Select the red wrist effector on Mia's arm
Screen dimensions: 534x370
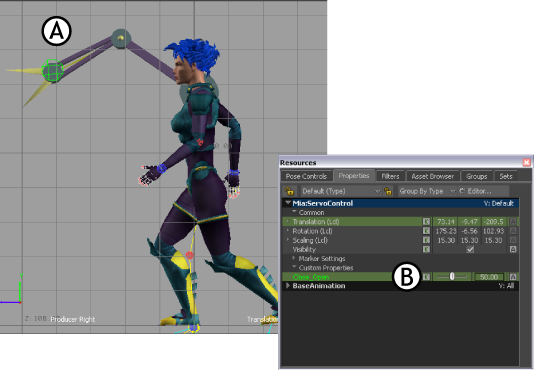[200, 141]
